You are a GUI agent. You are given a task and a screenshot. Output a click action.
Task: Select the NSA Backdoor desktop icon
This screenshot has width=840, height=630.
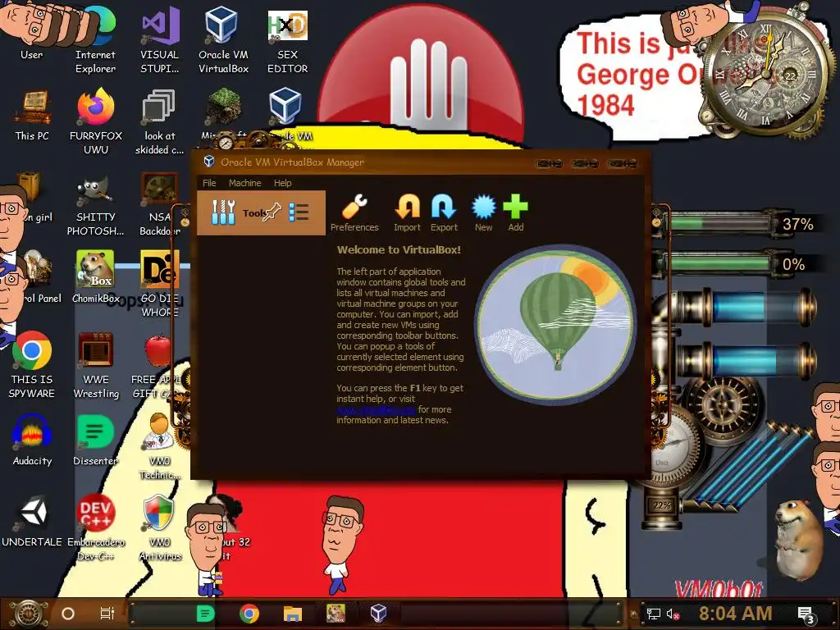click(159, 203)
